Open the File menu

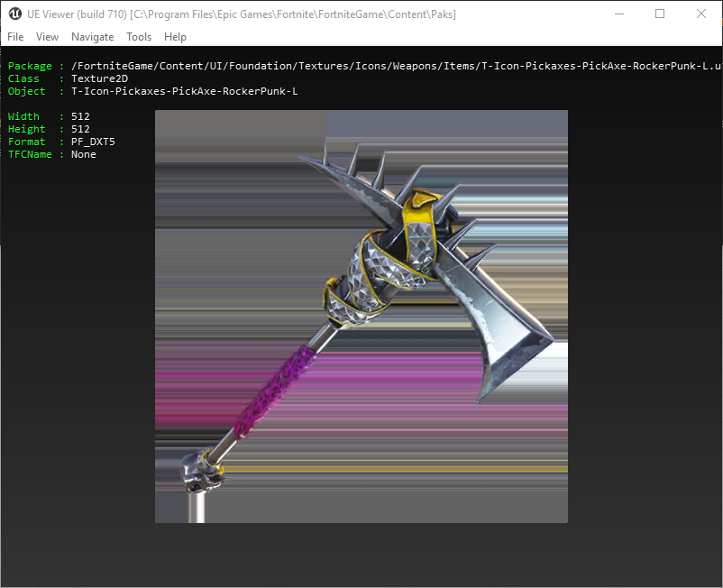pos(15,37)
